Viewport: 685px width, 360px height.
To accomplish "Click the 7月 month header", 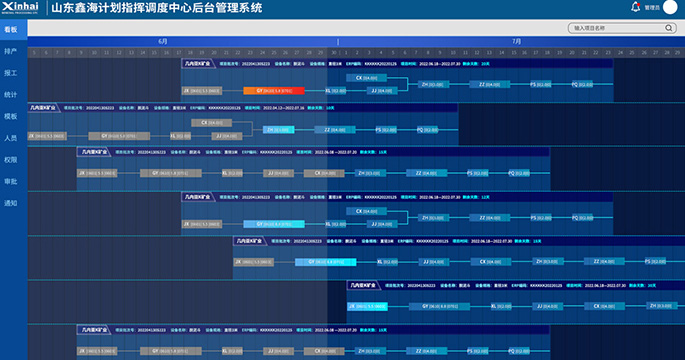I will point(516,42).
